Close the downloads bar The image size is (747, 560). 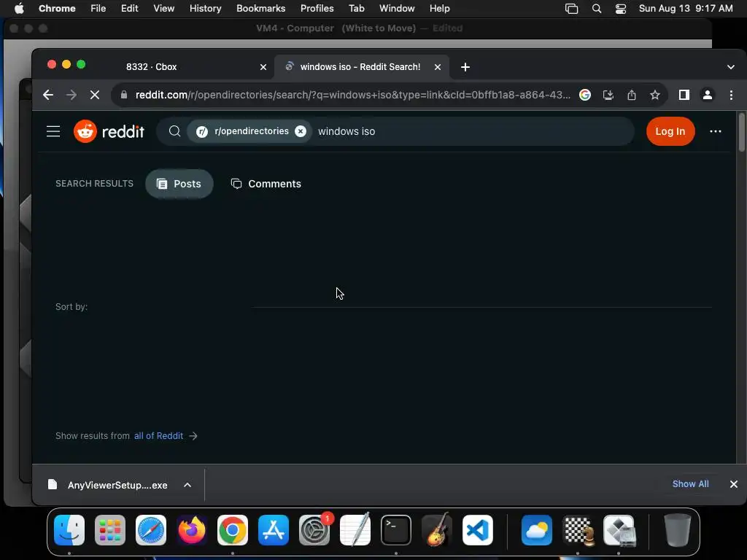733,484
